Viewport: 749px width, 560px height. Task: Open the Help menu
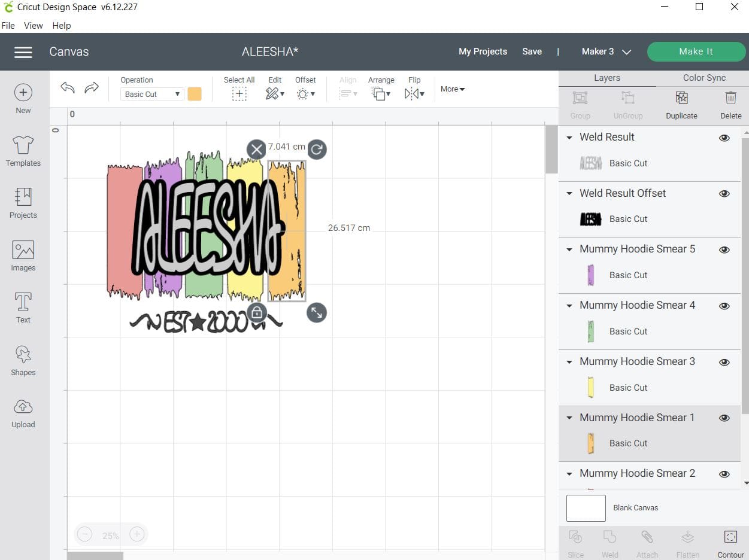pyautogui.click(x=62, y=26)
